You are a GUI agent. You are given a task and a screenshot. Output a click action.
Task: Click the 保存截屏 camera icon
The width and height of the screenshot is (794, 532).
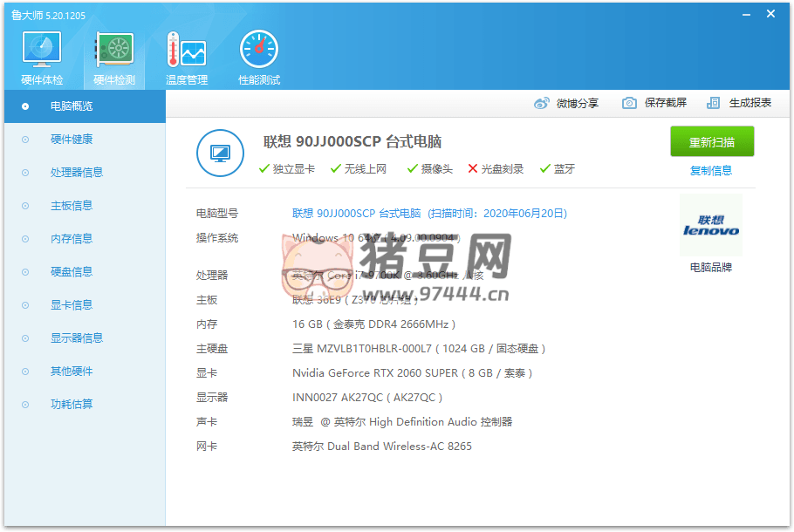(629, 103)
